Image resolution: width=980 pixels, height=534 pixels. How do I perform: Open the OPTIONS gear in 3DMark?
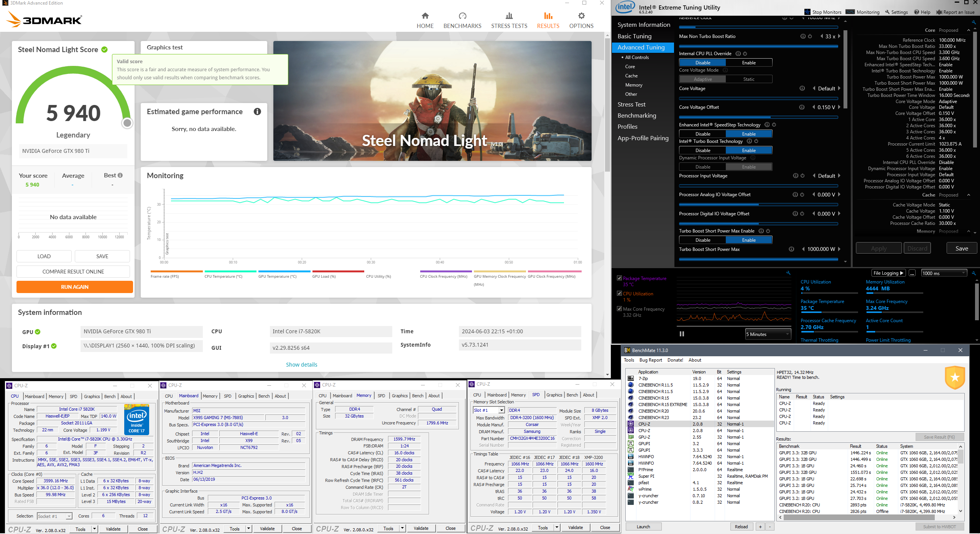(x=581, y=16)
